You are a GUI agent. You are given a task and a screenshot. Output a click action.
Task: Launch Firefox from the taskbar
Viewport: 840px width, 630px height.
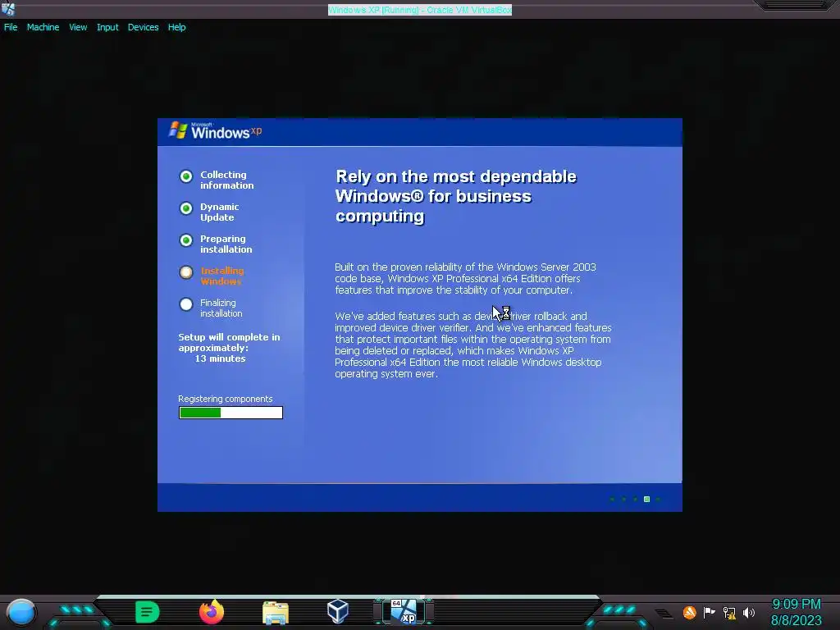click(x=212, y=612)
